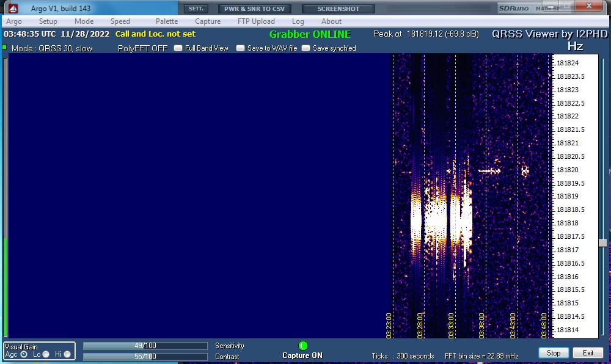The height and width of the screenshot is (364, 611).
Task: Adjust the Sensitivity slider at 49/100
Action: click(x=145, y=346)
